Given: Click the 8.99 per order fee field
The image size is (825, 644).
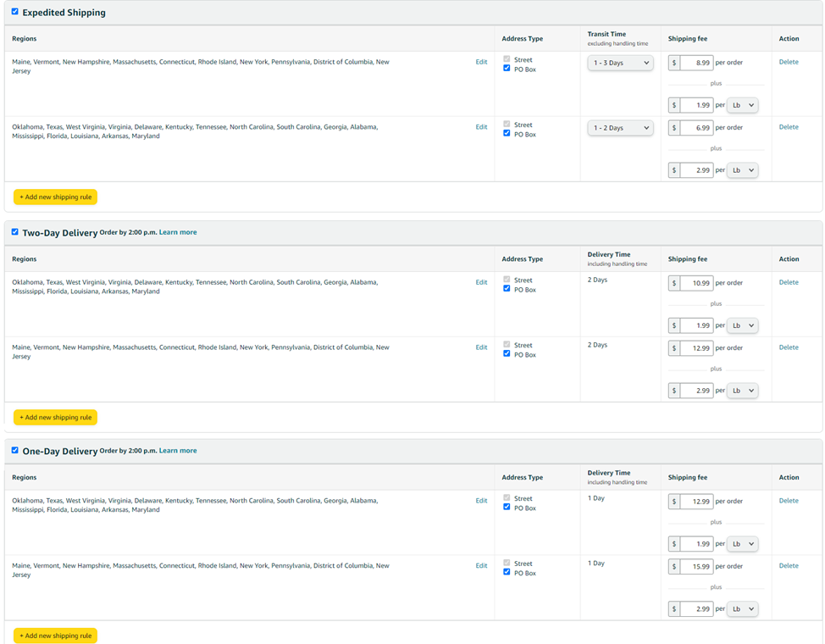Looking at the screenshot, I should (x=695, y=63).
